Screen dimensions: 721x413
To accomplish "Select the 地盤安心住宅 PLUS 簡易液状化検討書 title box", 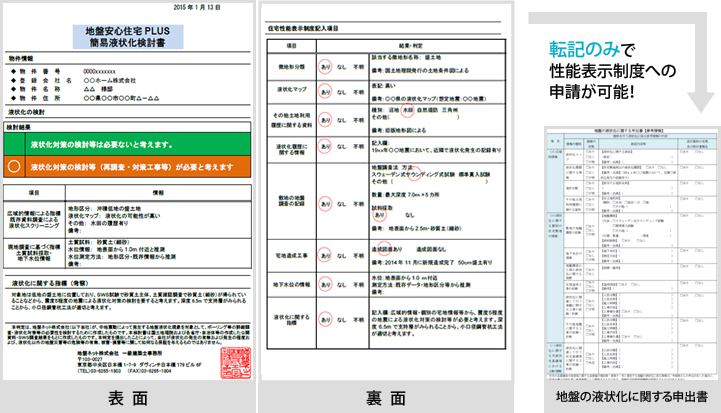I will tap(128, 37).
